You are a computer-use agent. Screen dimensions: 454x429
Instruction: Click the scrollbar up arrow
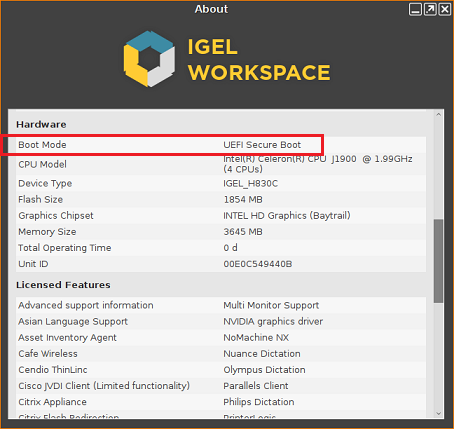coord(438,115)
